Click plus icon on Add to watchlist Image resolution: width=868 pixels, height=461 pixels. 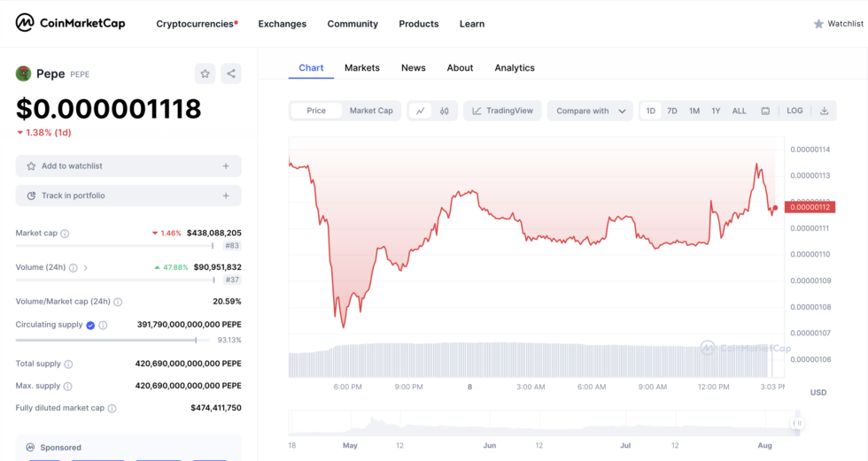[x=226, y=165]
